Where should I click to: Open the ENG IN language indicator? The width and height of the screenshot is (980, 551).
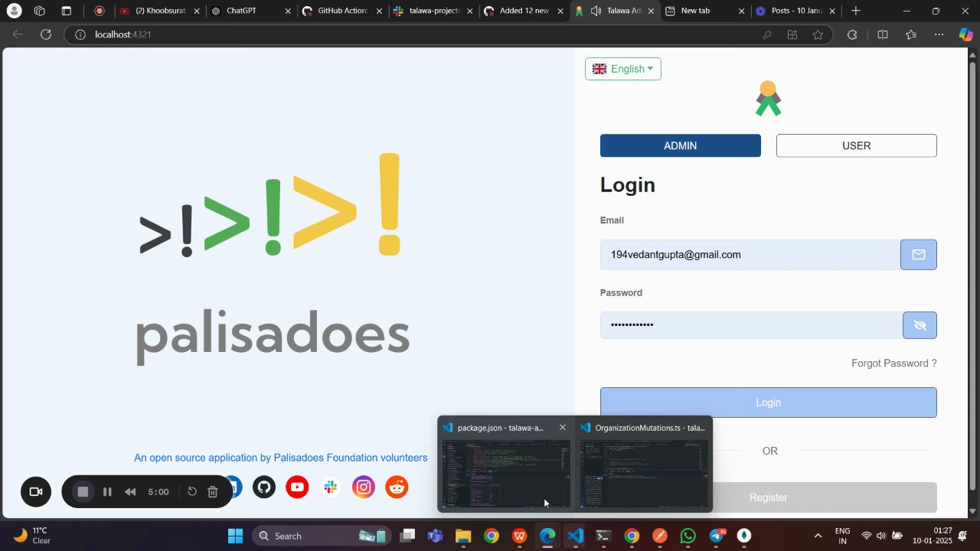(x=842, y=536)
